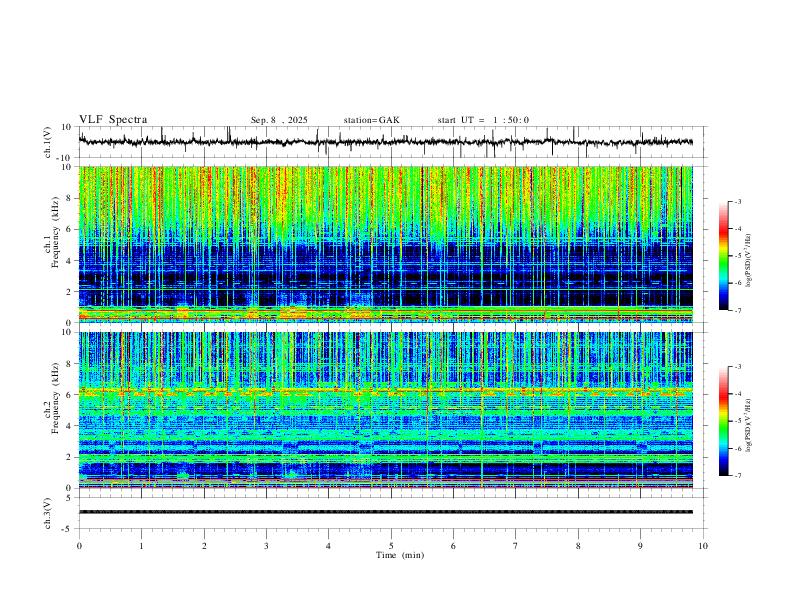
Task: Select the date text "Sep. 8 , 2025"
Action: 279,120
